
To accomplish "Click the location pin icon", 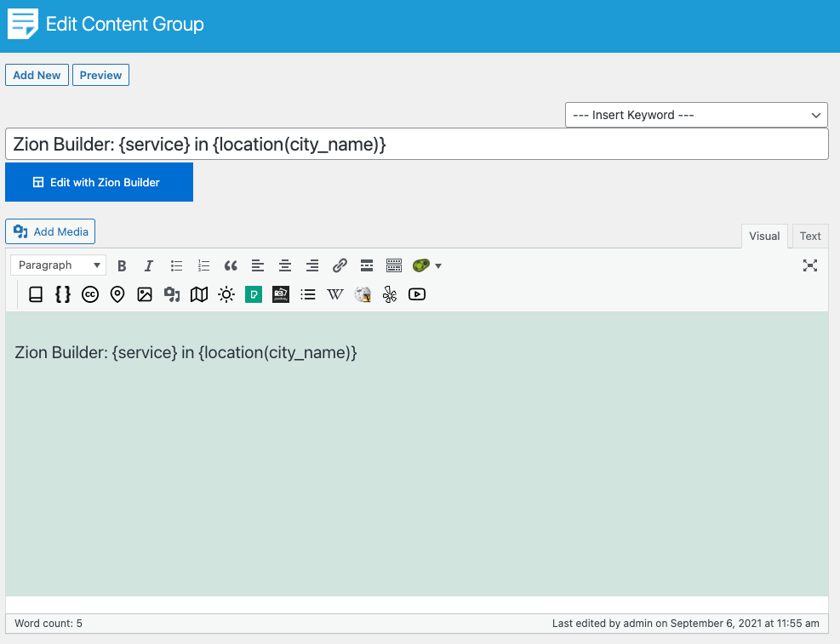I will coord(117,294).
